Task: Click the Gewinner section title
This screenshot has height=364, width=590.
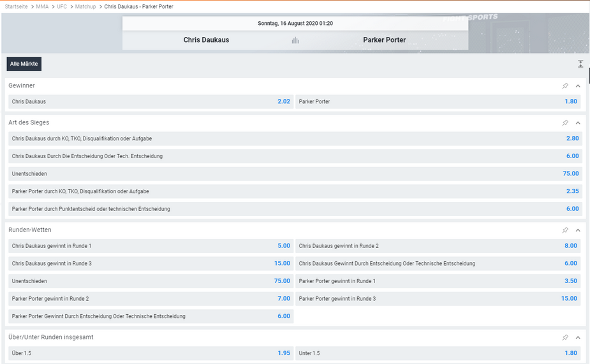Action: click(x=22, y=85)
